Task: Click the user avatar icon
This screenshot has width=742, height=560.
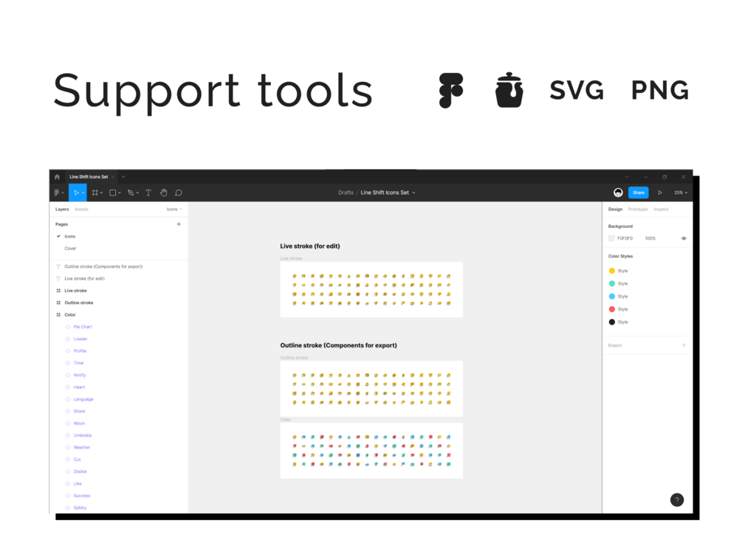Action: click(618, 193)
